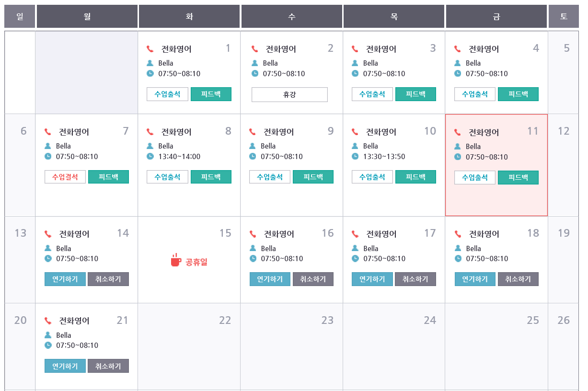
Task: Click the 수 weekday column header
Action: tap(292, 17)
